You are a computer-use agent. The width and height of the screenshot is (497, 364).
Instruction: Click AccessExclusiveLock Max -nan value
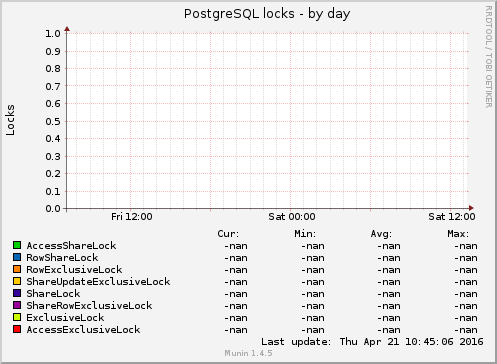click(x=466, y=330)
